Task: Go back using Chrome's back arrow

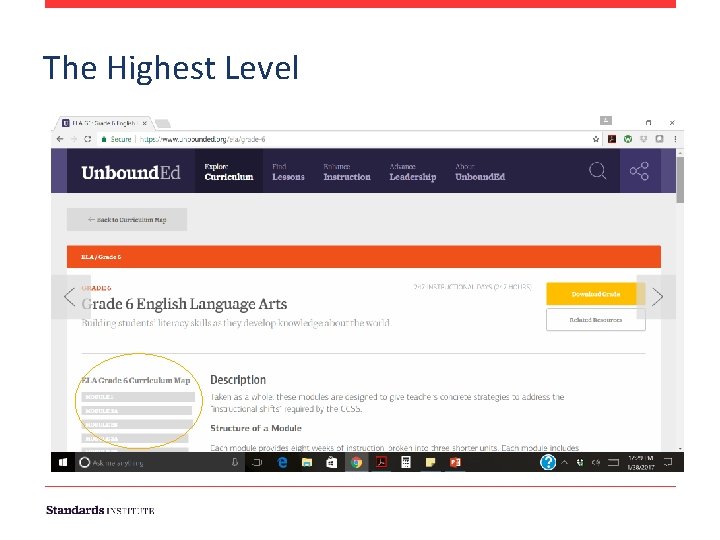Action: click(60, 139)
